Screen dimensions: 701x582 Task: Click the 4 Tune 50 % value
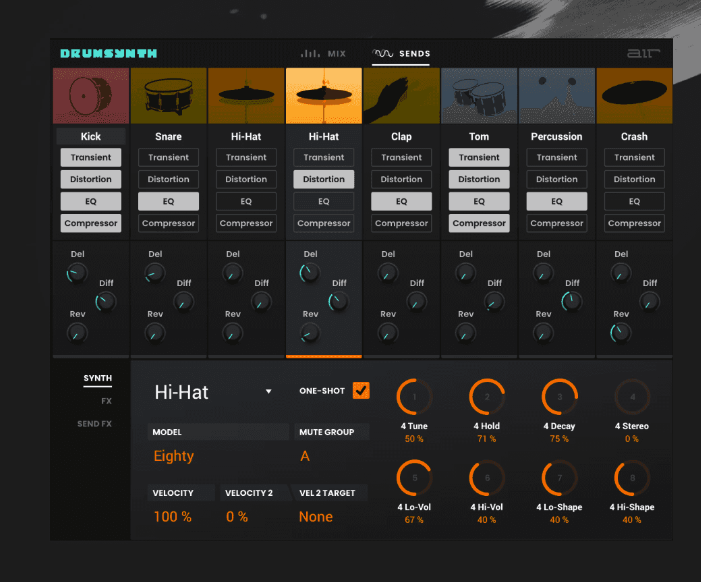click(x=414, y=439)
